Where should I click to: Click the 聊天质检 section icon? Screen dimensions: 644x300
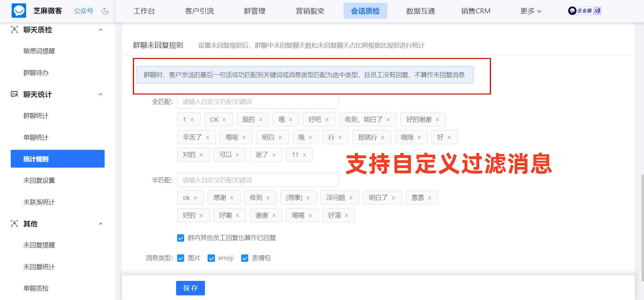14,29
